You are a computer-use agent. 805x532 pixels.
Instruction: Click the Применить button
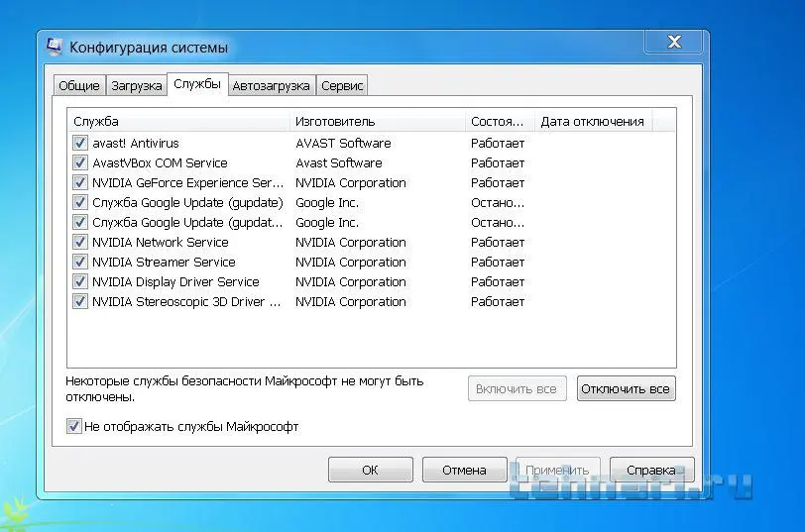pyautogui.click(x=557, y=470)
